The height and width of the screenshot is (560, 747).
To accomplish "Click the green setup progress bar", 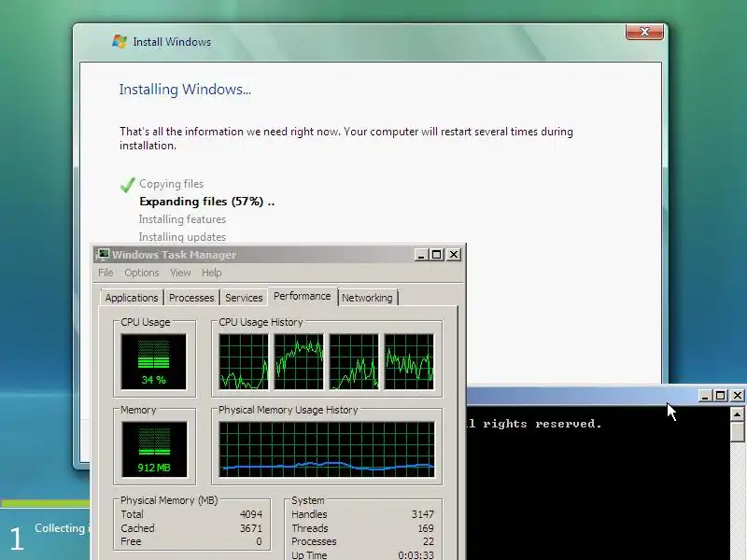I will tap(45, 503).
